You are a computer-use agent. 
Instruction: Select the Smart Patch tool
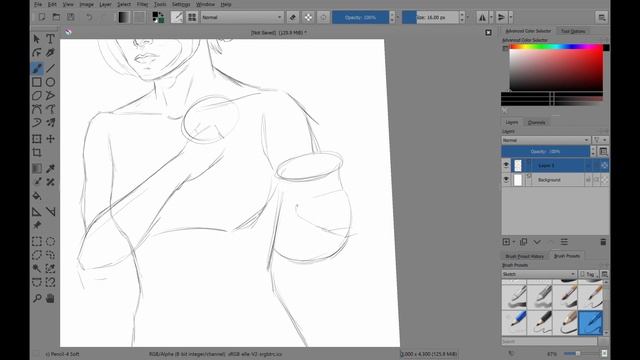50,182
